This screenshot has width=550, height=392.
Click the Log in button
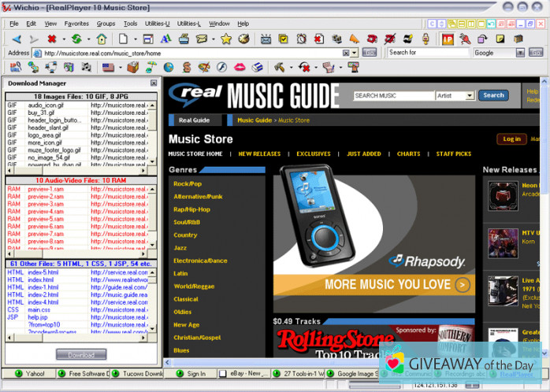pyautogui.click(x=511, y=139)
